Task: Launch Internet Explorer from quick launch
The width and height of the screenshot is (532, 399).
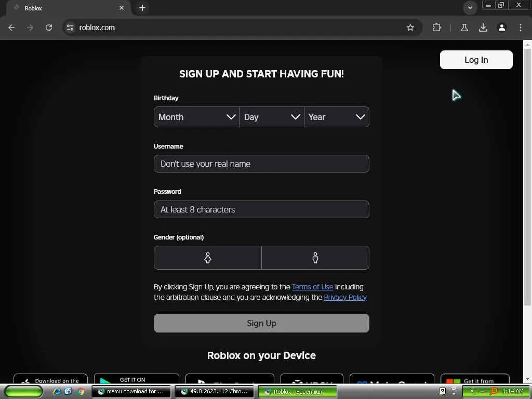Action: (x=56, y=392)
